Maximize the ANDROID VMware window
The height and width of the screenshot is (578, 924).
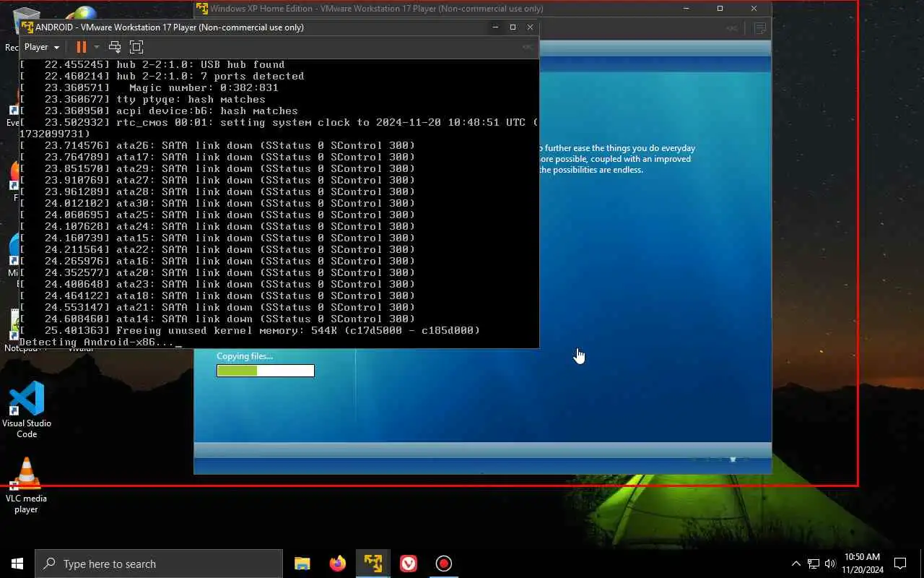(x=513, y=27)
